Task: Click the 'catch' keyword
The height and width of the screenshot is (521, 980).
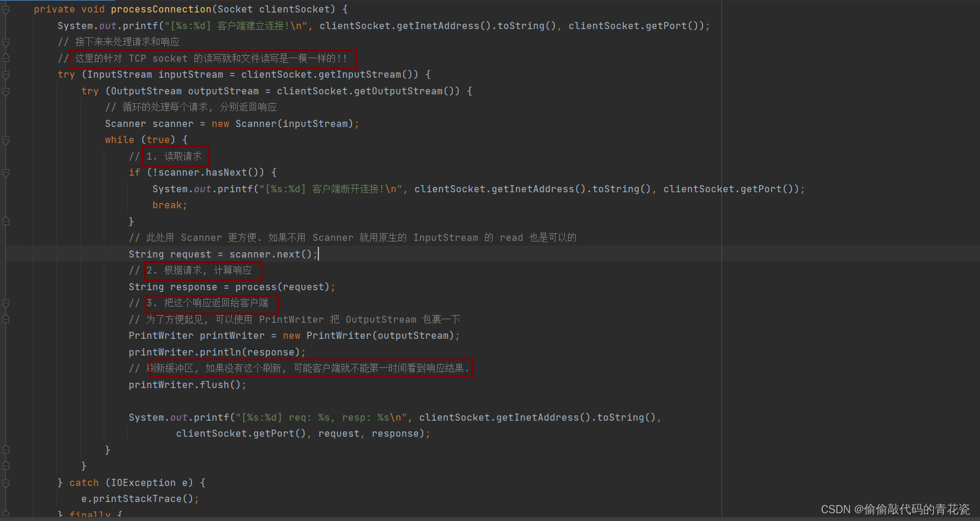Action: [x=84, y=483]
